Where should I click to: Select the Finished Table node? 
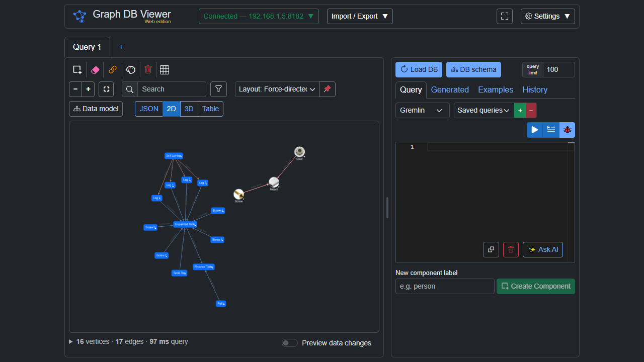point(204,267)
